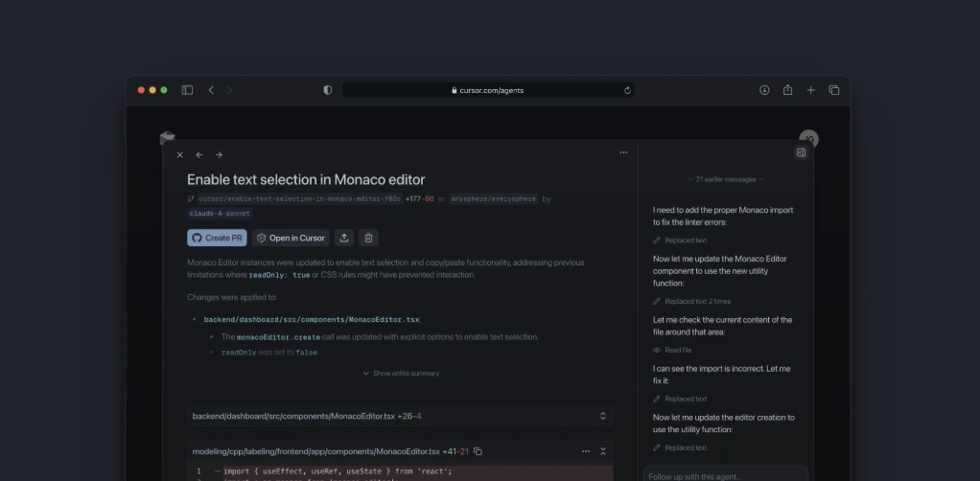The width and height of the screenshot is (980, 481).
Task: Click the share/export icon beside Open in Cursor
Action: 344,238
